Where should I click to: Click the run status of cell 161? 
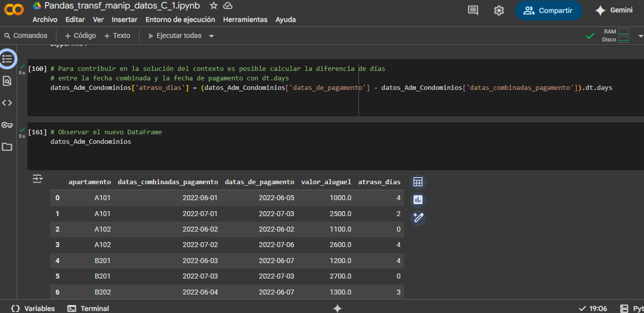pyautogui.click(x=22, y=132)
